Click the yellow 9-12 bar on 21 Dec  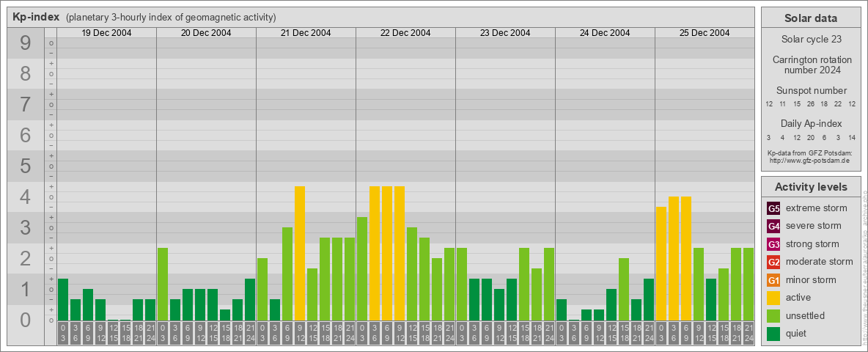click(300, 254)
